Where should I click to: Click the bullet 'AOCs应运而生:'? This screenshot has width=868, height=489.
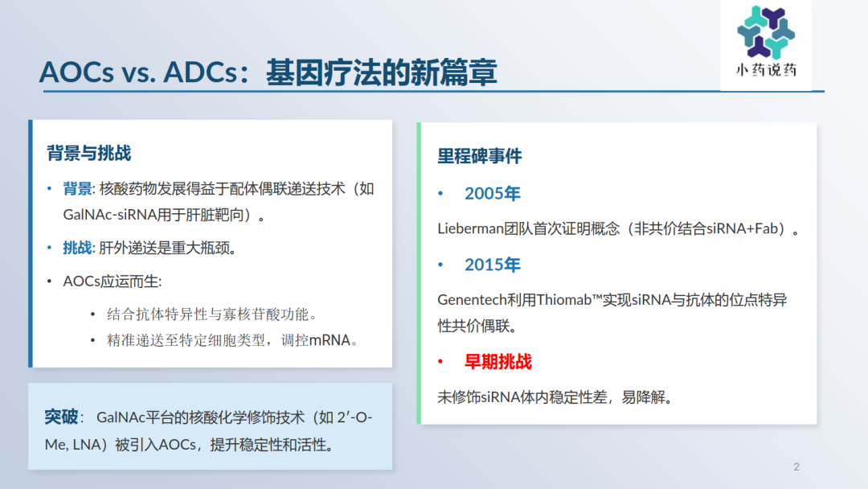point(113,281)
